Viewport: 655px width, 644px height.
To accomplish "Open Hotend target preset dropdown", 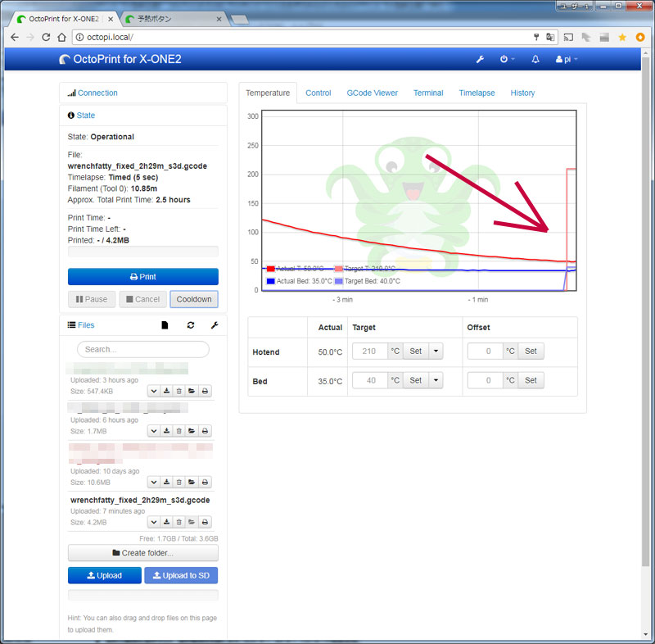I will click(x=436, y=351).
